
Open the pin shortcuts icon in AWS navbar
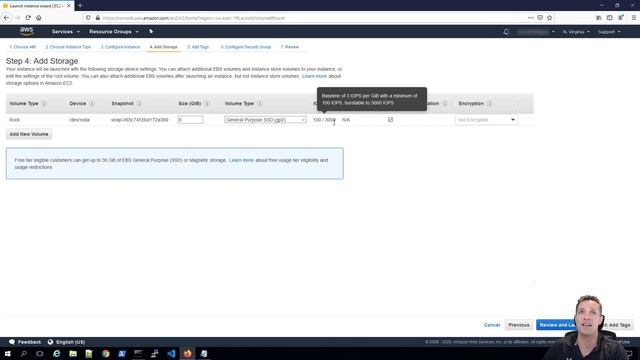[151, 31]
